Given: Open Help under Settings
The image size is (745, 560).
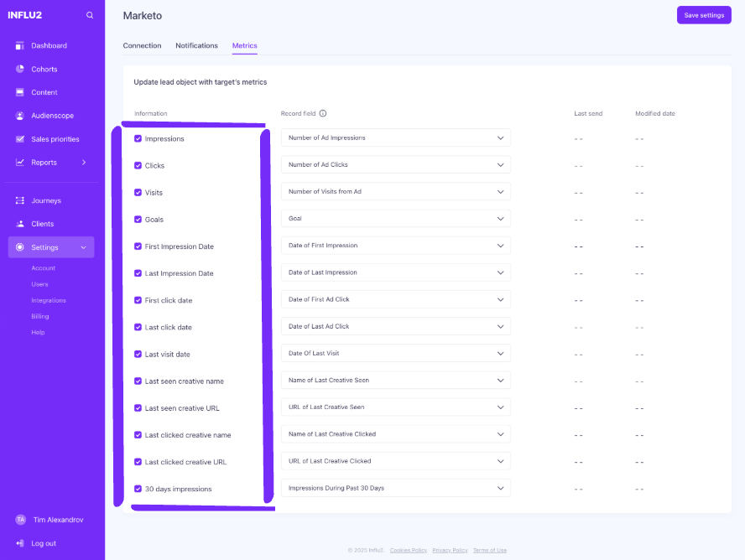Looking at the screenshot, I should [38, 332].
